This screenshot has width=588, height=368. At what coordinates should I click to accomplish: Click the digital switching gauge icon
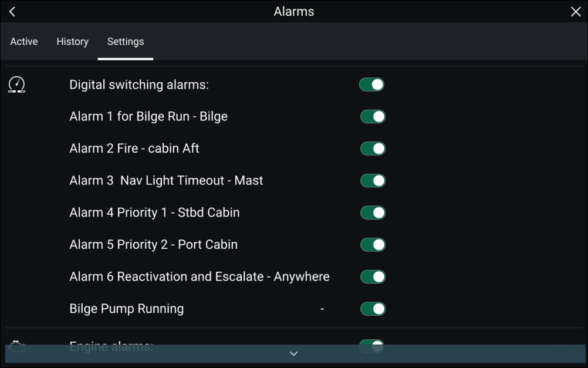[17, 85]
